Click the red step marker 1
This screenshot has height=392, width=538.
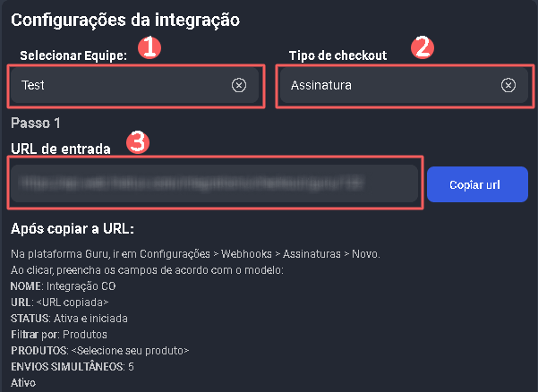click(151, 47)
